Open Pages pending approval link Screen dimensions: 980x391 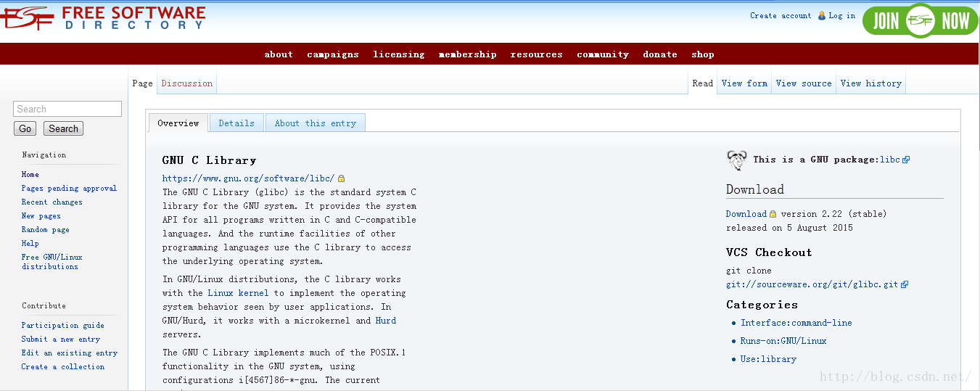point(69,188)
